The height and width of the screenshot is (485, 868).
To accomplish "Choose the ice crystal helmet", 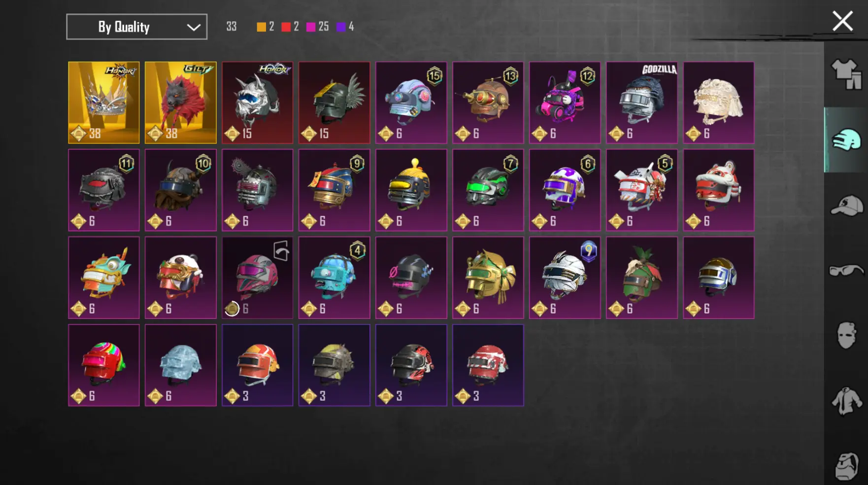I will click(x=181, y=365).
